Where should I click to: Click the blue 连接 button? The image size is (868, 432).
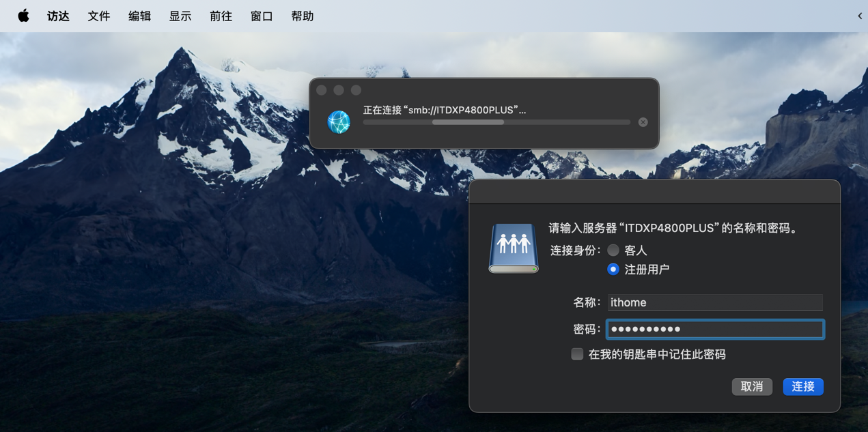tap(802, 386)
